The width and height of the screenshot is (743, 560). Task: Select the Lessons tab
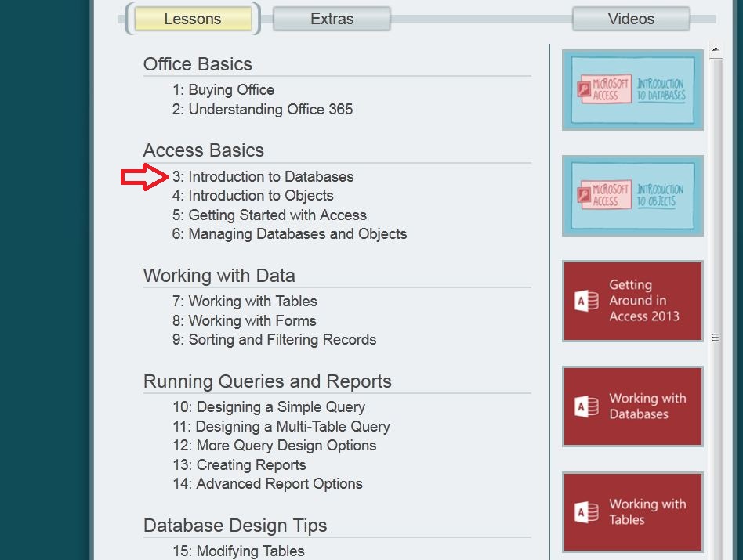[192, 18]
